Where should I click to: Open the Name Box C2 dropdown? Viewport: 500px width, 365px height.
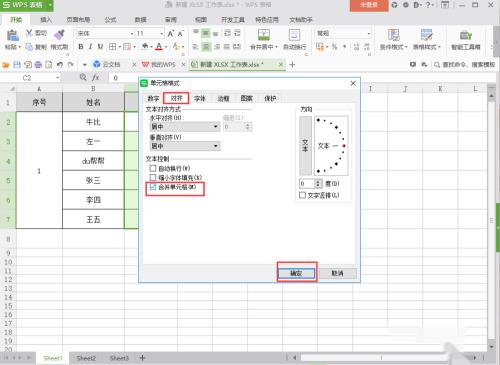(x=57, y=78)
